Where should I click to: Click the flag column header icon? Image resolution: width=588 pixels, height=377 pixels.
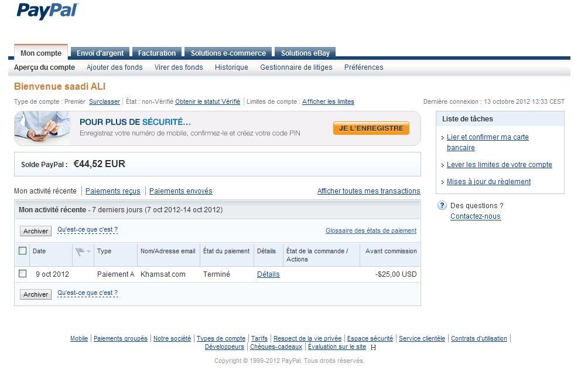click(80, 252)
